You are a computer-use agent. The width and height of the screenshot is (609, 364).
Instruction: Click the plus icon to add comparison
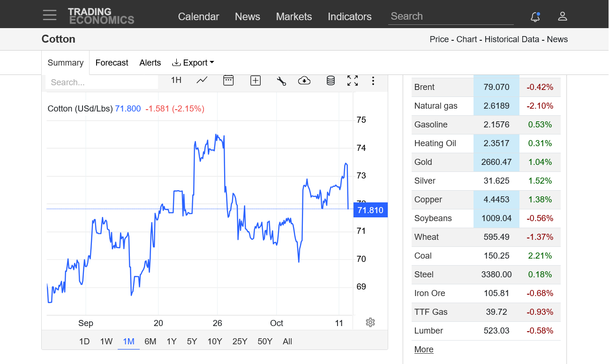[x=255, y=81]
